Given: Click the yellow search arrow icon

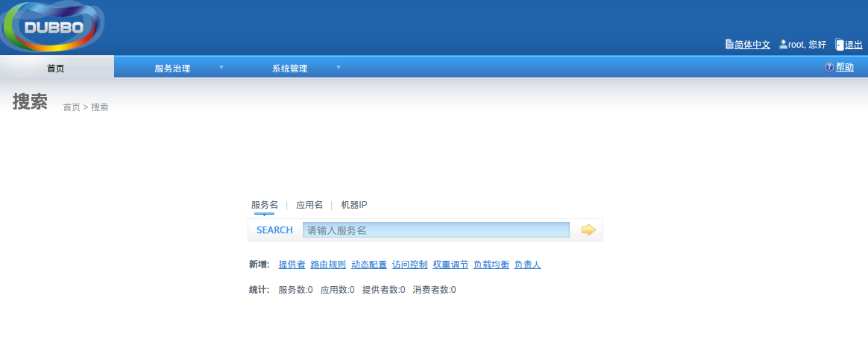Looking at the screenshot, I should [x=588, y=230].
